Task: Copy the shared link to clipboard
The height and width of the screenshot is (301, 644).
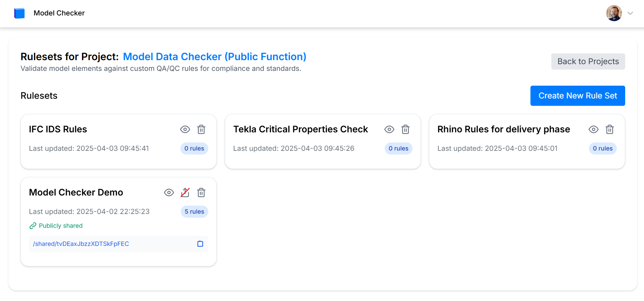Action: [x=200, y=244]
